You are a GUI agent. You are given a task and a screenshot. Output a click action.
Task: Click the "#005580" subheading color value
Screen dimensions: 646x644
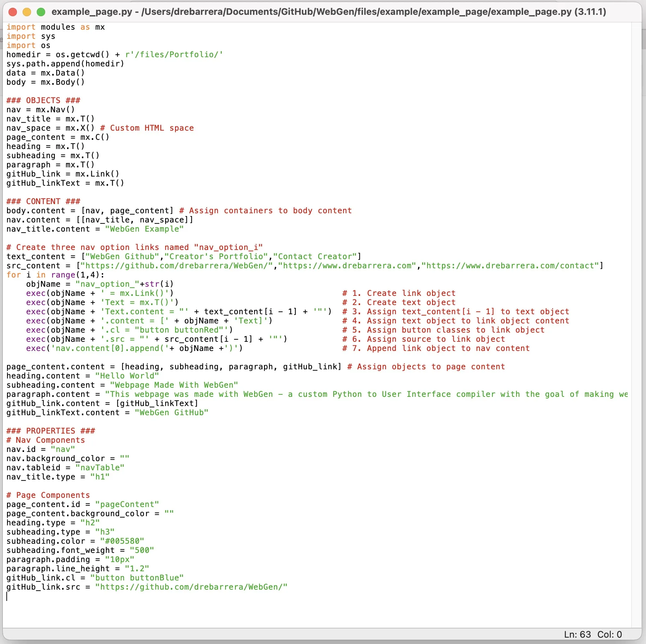click(x=122, y=541)
